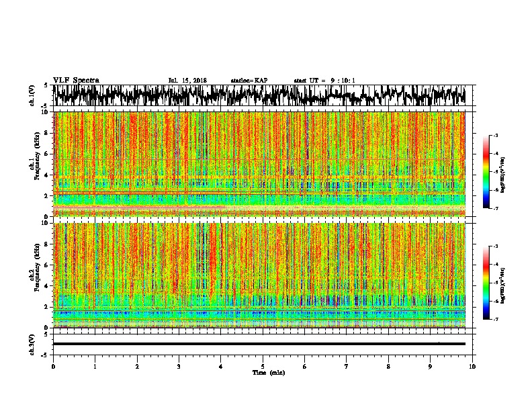This screenshot has width=532, height=411.
Task: Click the ch.2 spectrogram color scale bar
Action: click(486, 283)
